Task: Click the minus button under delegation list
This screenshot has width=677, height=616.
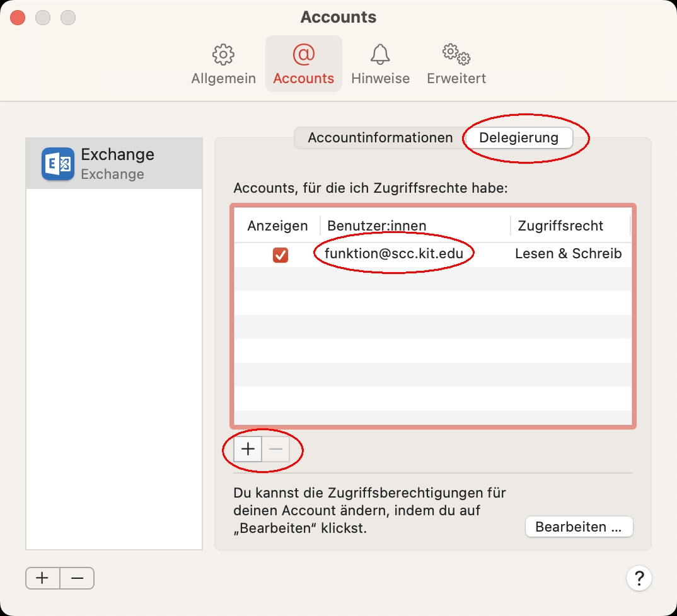Action: 275,449
